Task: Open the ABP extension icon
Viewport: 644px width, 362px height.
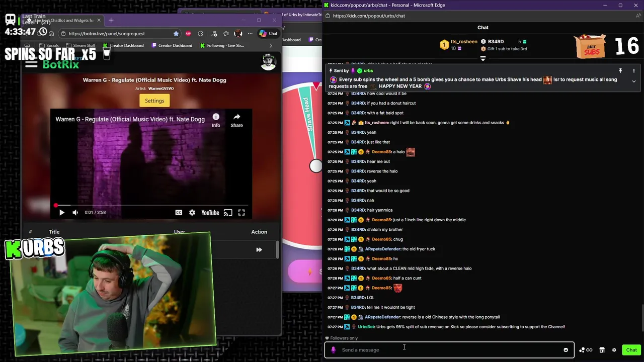Action: tap(188, 34)
